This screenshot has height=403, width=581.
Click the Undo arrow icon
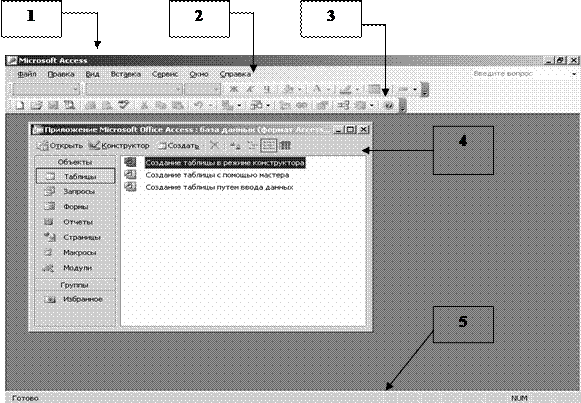[199, 106]
